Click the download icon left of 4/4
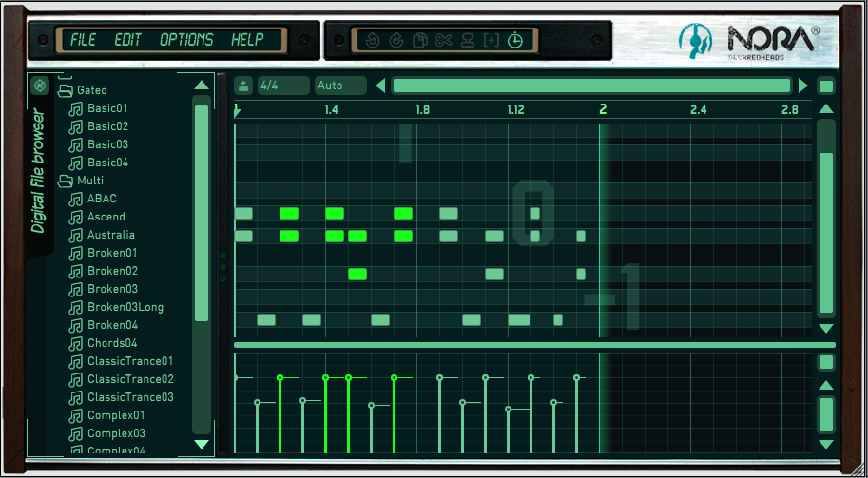Image resolution: width=868 pixels, height=478 pixels. click(x=244, y=86)
